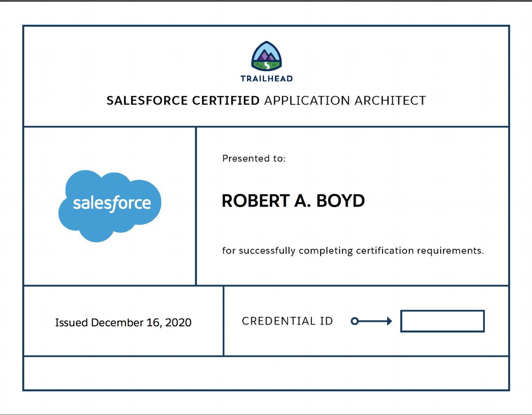The width and height of the screenshot is (532, 415).
Task: Click the SALESFORCE CERTIFIED heading
Action: tap(182, 101)
